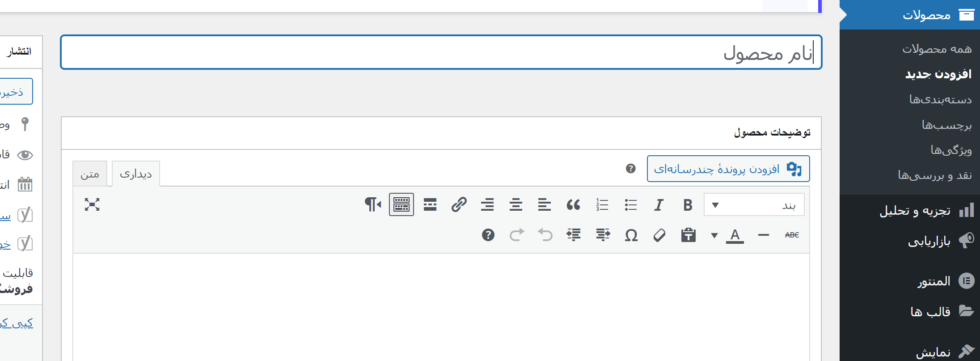The width and height of the screenshot is (980, 361).
Task: Click the paste as text clipboard icon
Action: (x=688, y=235)
